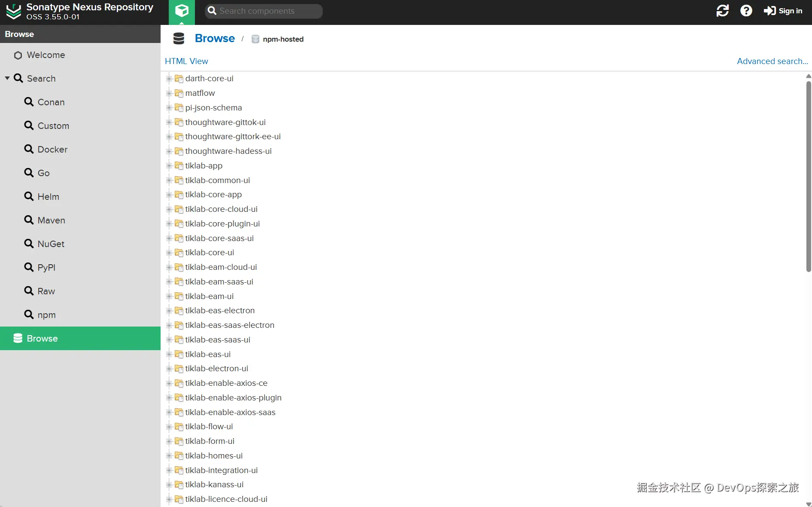Click the Browse breadcrumb link

tap(215, 38)
